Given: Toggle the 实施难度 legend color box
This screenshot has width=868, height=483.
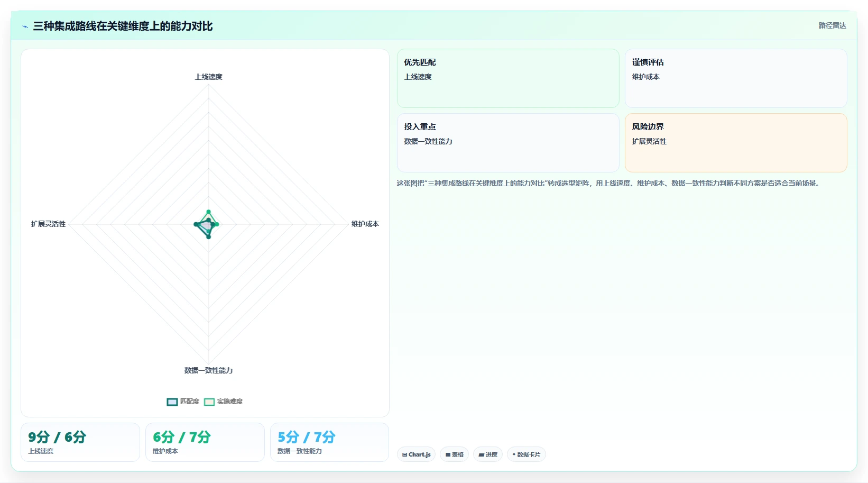Looking at the screenshot, I should point(209,402).
